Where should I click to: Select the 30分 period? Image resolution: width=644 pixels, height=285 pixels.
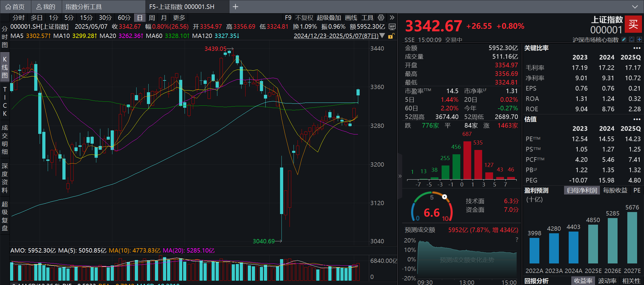[x=105, y=18]
